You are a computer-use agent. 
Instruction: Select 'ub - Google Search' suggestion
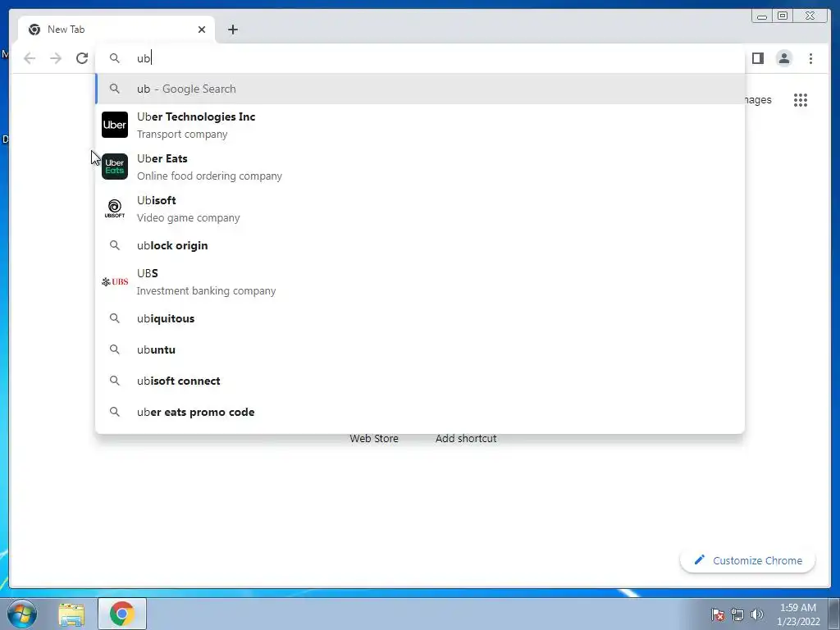[x=420, y=89]
